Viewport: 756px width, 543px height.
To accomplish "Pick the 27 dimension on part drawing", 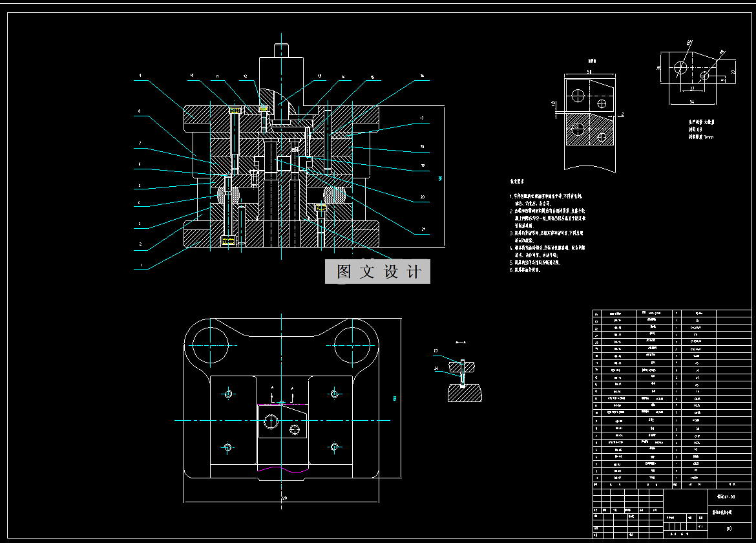I will point(692,89).
